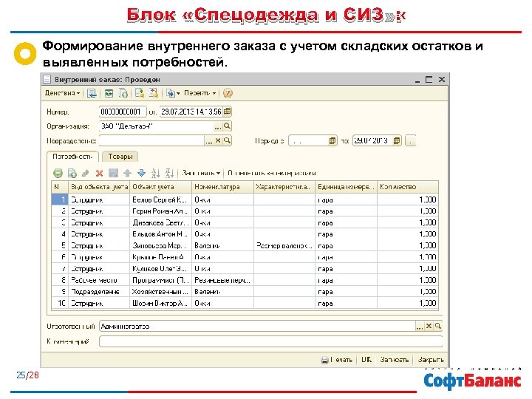Screen dimensions: 532x399
Task: Move the row up
Action: pos(127,174)
